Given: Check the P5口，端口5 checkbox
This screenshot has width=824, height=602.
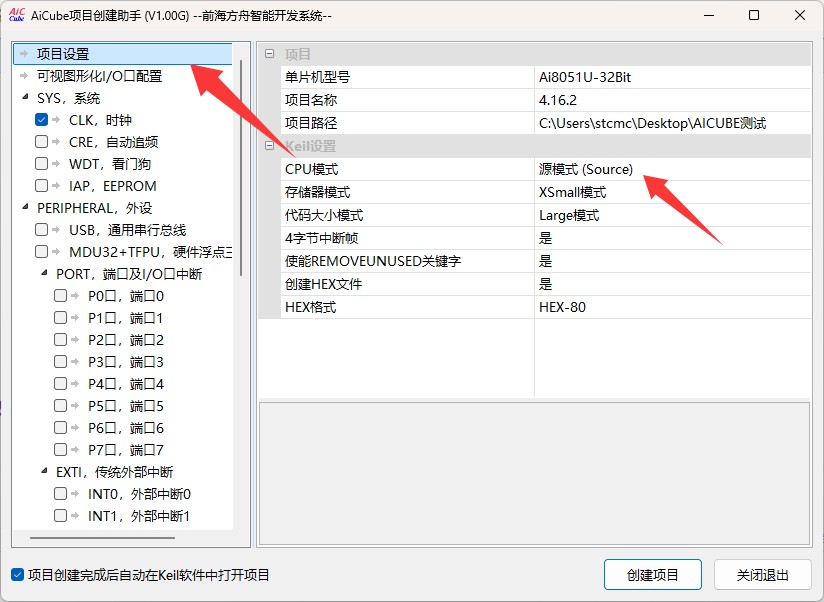Looking at the screenshot, I should point(60,406).
